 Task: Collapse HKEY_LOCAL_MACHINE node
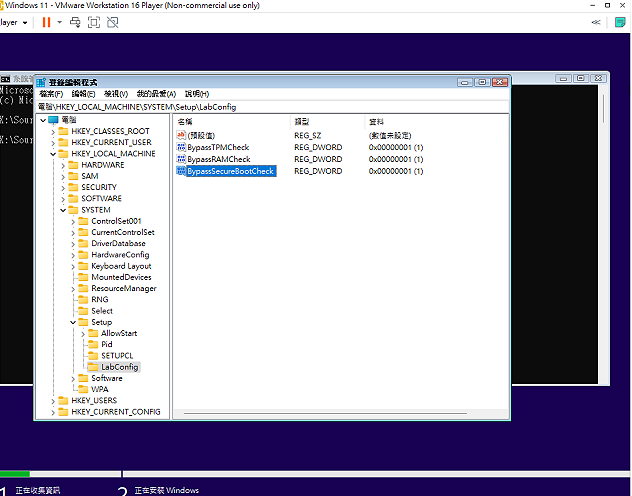[53, 154]
